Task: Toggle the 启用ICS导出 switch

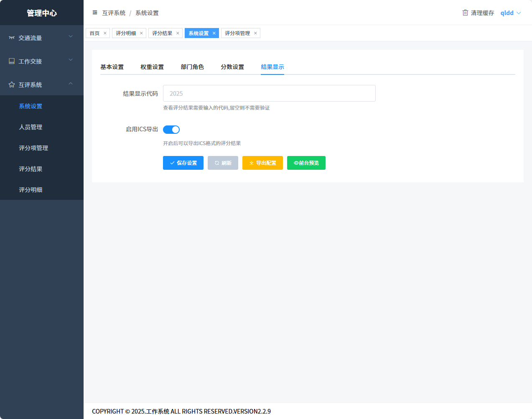Action: coord(171,130)
